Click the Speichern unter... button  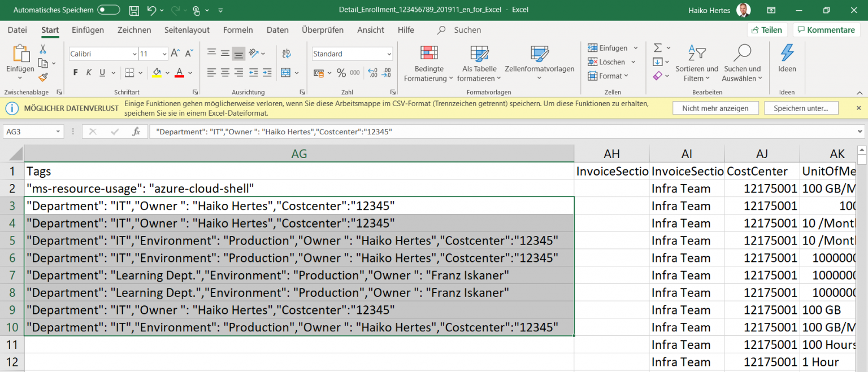coord(801,108)
